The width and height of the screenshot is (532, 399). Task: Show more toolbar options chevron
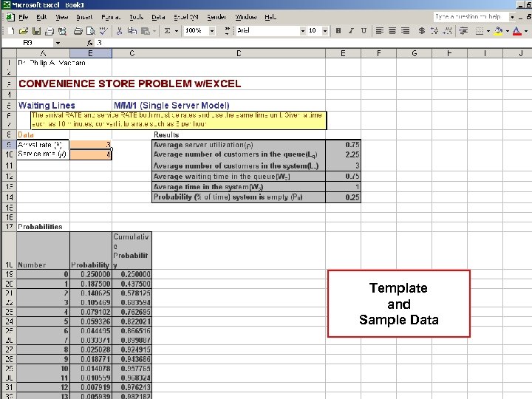(228, 31)
